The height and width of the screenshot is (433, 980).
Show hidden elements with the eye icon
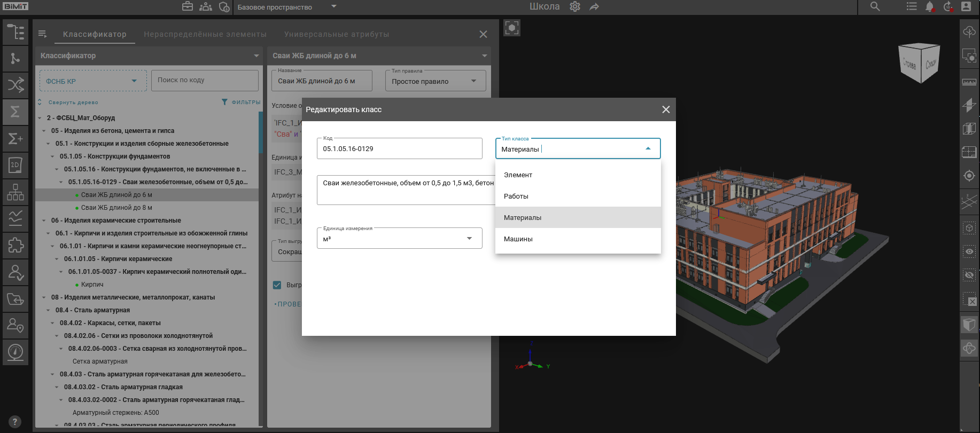tap(969, 251)
